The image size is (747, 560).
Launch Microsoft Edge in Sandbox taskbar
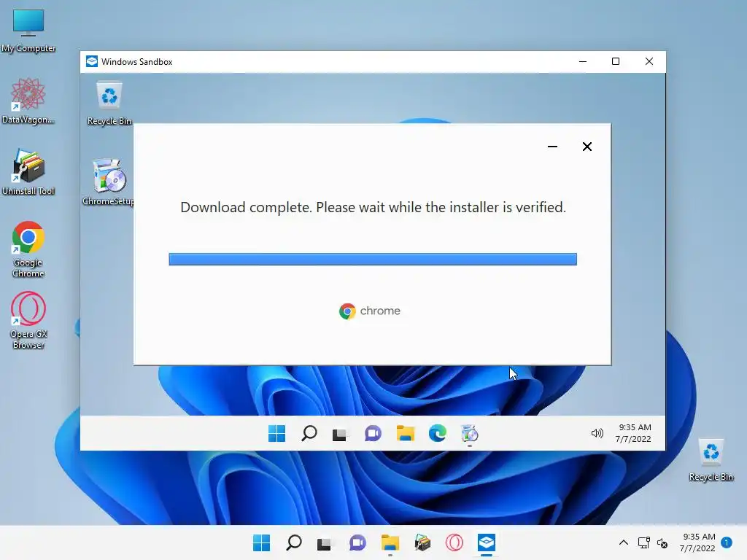[438, 433]
